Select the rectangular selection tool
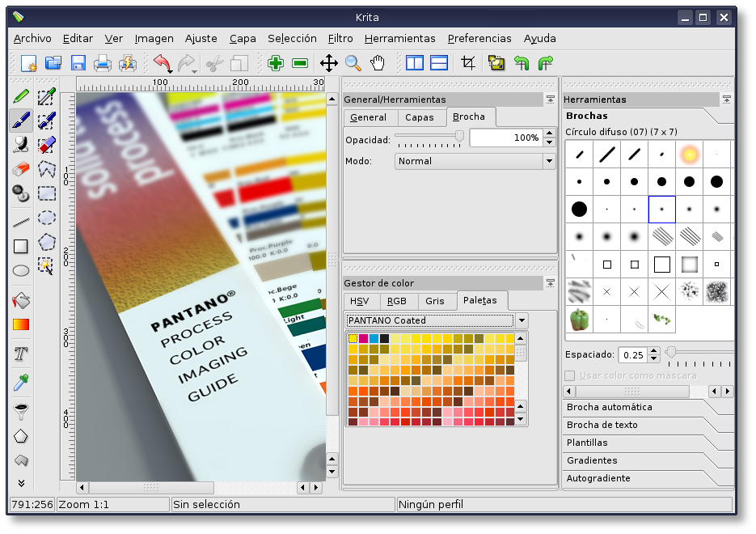The height and width of the screenshot is (534, 756). 47,193
